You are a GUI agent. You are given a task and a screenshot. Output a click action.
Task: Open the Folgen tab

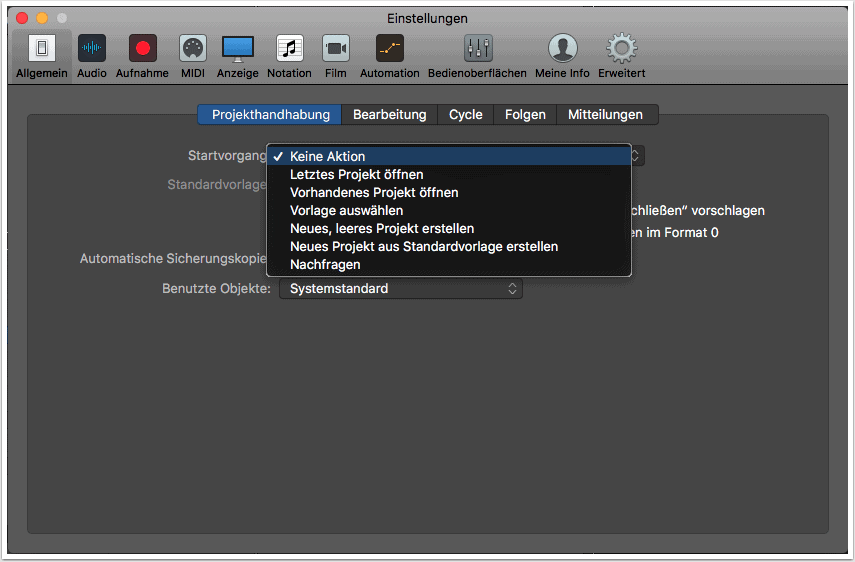coord(525,115)
